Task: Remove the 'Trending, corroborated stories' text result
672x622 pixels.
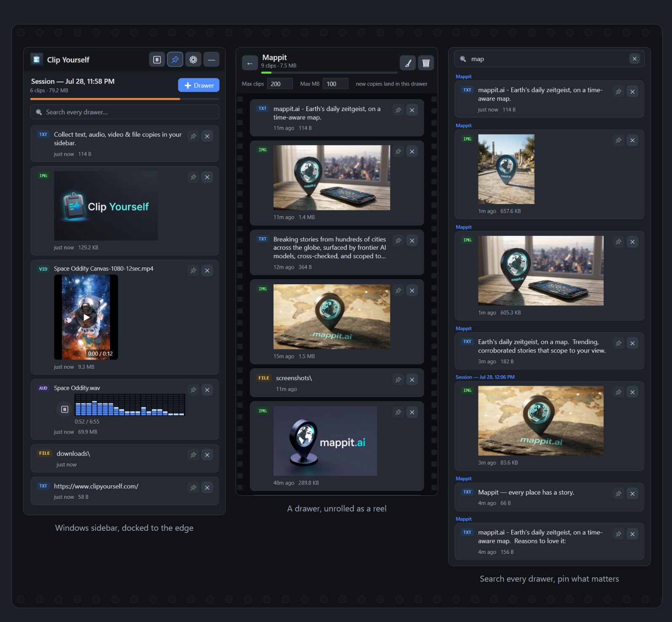Action: point(632,343)
